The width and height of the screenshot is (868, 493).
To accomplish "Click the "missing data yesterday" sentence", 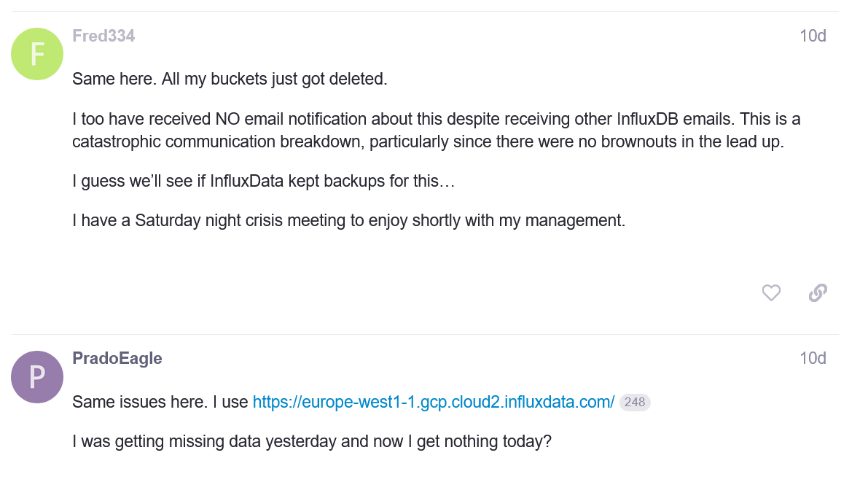I will [x=312, y=441].
